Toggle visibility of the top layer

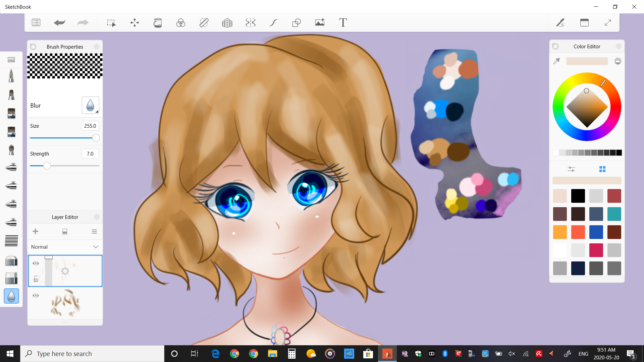tap(36, 263)
